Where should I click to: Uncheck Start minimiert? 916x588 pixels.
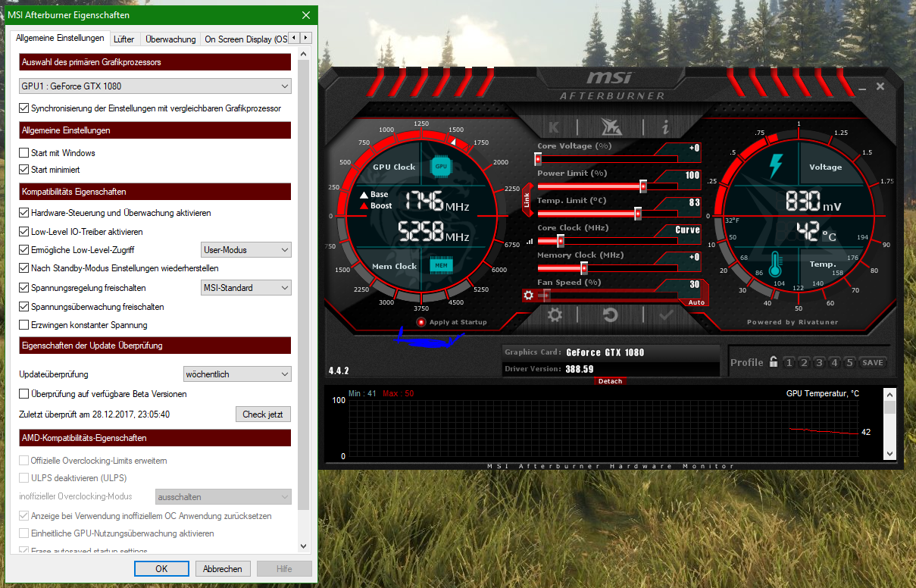click(24, 170)
